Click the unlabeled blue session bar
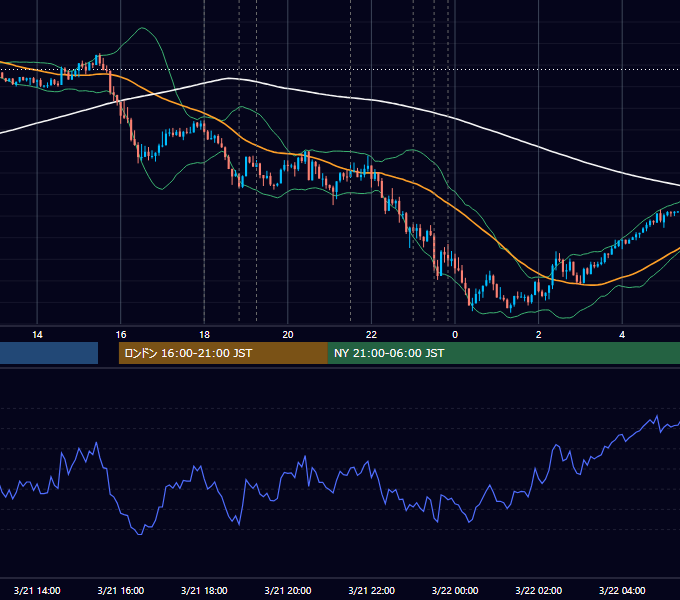 click(x=49, y=353)
